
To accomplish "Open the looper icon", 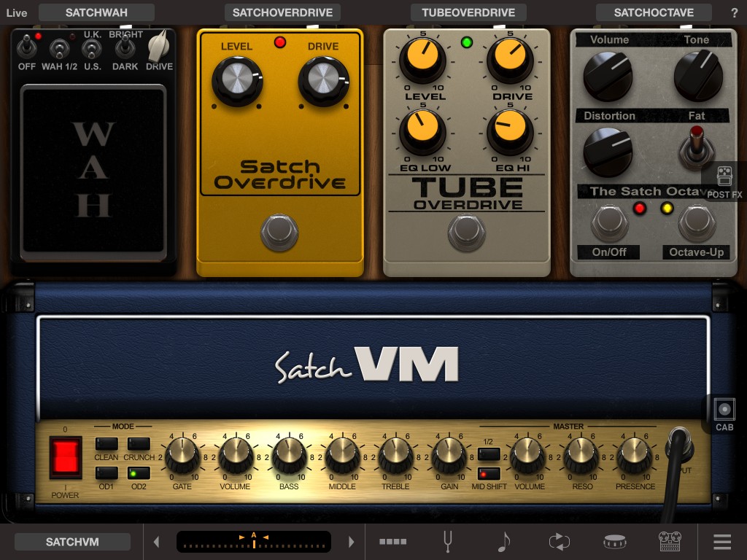I will click(x=559, y=542).
